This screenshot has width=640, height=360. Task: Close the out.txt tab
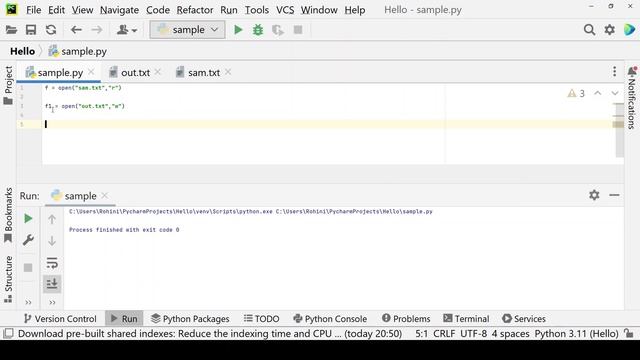(x=158, y=72)
